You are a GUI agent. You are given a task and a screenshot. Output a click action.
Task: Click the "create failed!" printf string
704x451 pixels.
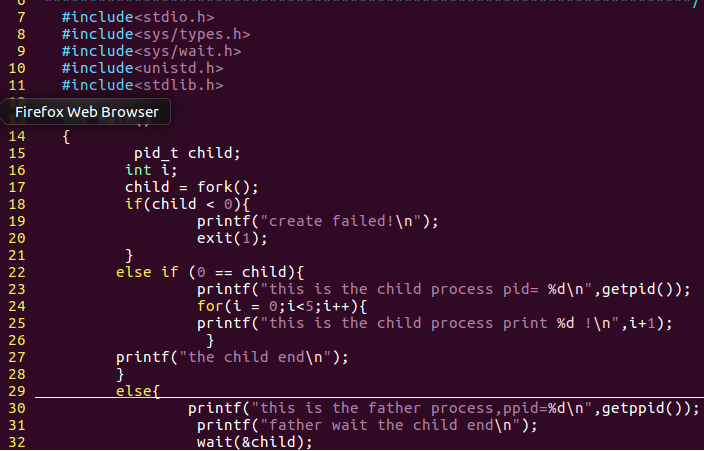[x=340, y=221]
